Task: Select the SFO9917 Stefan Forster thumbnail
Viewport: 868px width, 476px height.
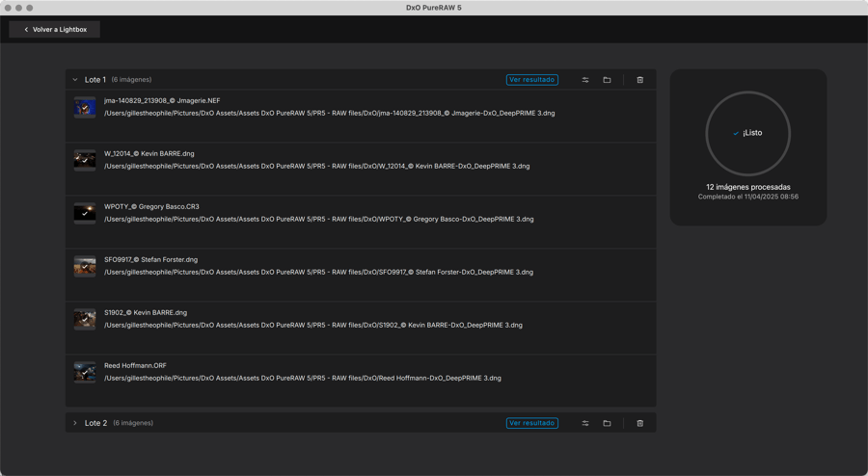Action: 85,266
